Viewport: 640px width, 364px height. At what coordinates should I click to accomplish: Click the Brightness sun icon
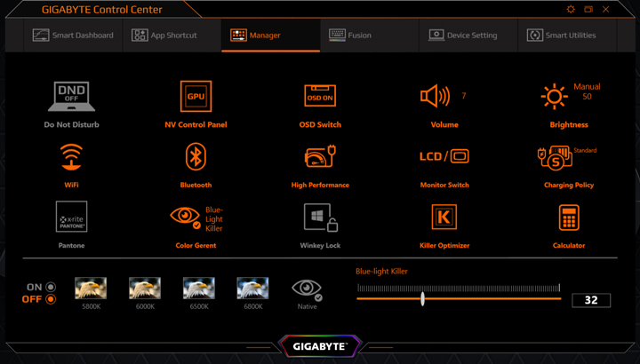[555, 96]
